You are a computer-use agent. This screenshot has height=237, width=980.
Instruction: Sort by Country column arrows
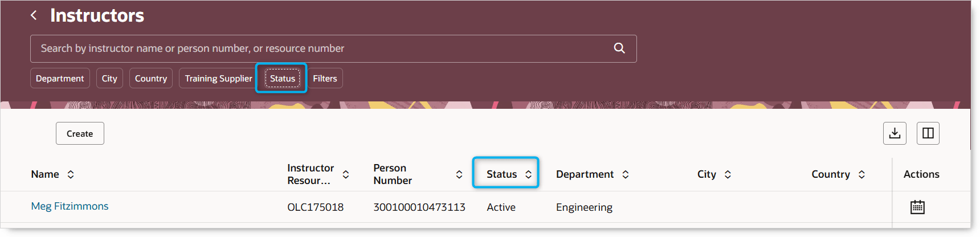[861, 174]
